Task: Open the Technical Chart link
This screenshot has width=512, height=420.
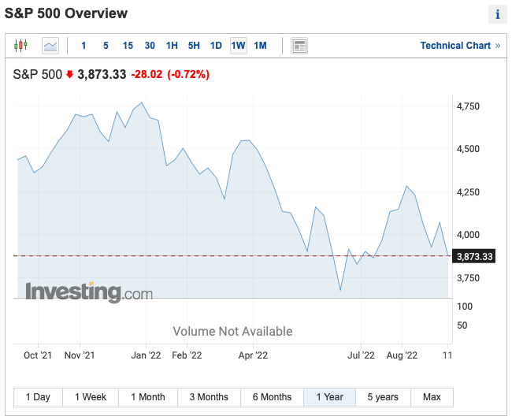Action: tap(460, 46)
